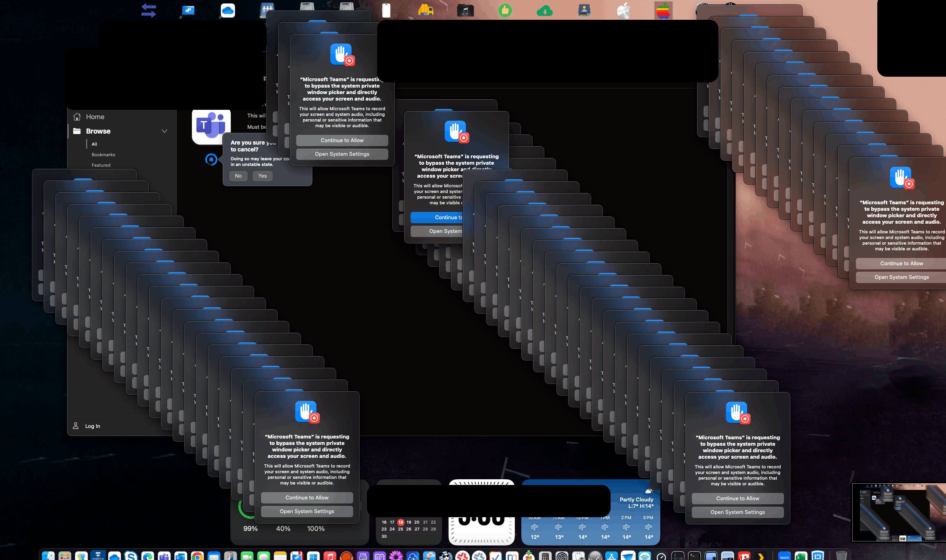The width and height of the screenshot is (946, 560).
Task: Open Featured under Browse
Action: pyautogui.click(x=101, y=165)
